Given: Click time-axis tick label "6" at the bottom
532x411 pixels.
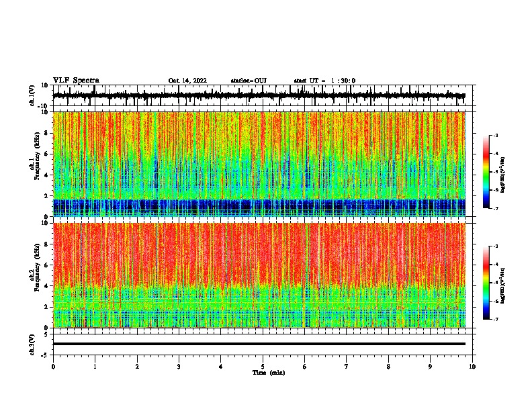Looking at the screenshot, I should tap(305, 367).
